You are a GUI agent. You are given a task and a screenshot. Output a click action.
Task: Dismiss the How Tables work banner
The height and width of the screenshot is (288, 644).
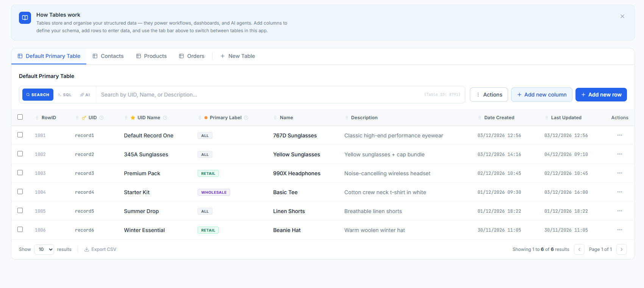(x=622, y=16)
